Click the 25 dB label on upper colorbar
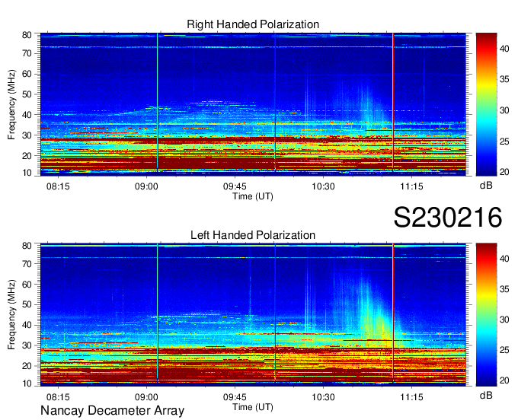 pos(504,142)
